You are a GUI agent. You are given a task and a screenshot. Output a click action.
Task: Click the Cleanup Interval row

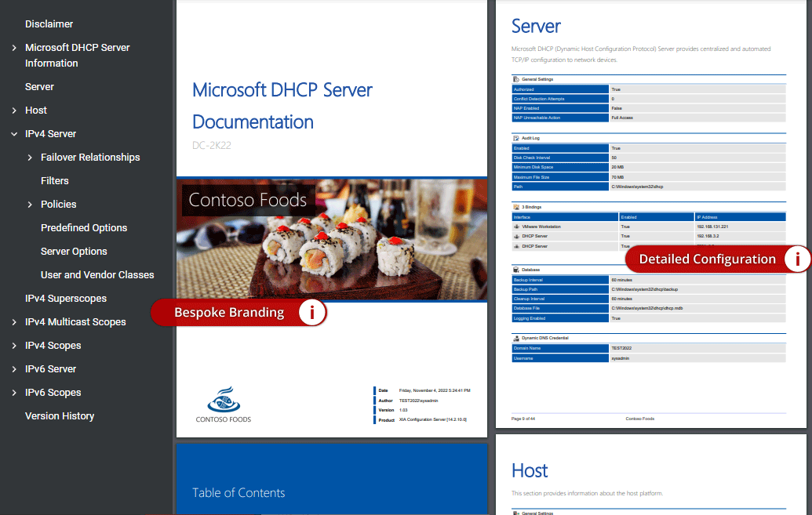click(649, 299)
